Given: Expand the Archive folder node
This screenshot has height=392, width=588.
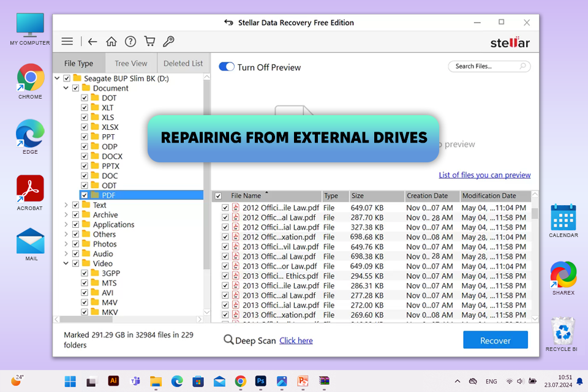Looking at the screenshot, I should tap(66, 215).
